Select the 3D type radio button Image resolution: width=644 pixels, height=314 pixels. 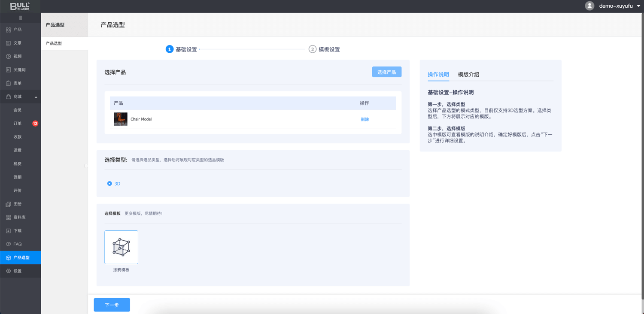tap(109, 184)
